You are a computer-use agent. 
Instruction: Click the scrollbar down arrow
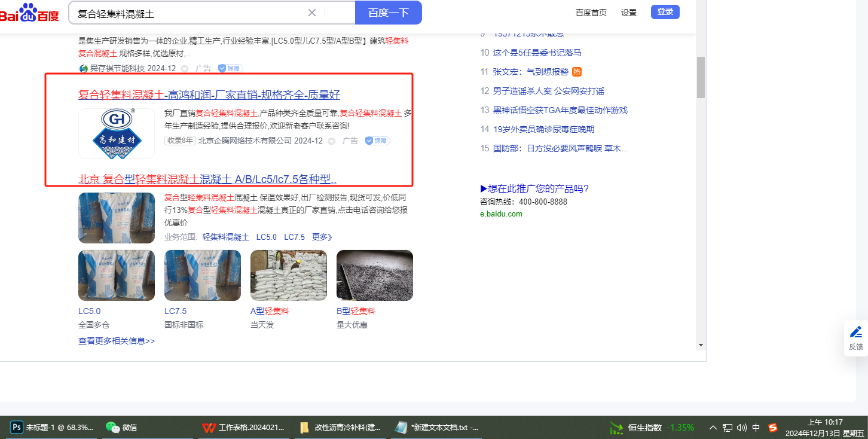click(701, 345)
